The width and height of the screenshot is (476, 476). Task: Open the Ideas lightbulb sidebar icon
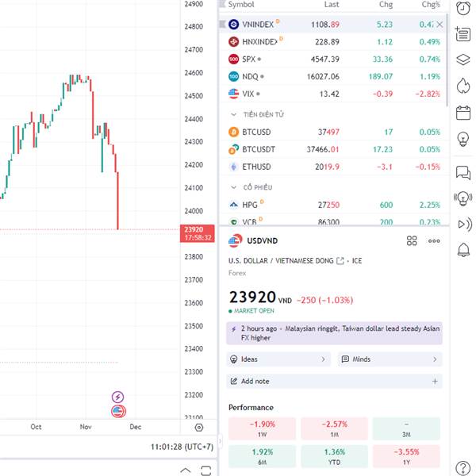tap(463, 139)
